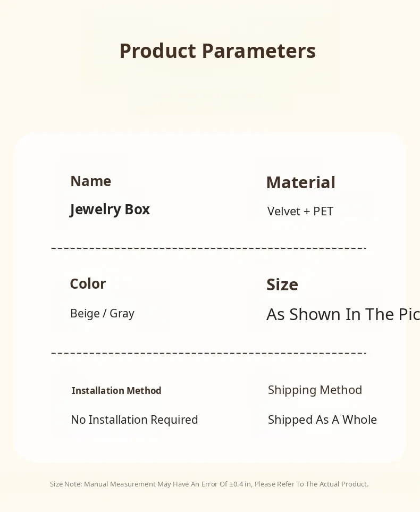Click the word "Parameters" in the heading
Screen dimensions: 420x512
pos(259,51)
